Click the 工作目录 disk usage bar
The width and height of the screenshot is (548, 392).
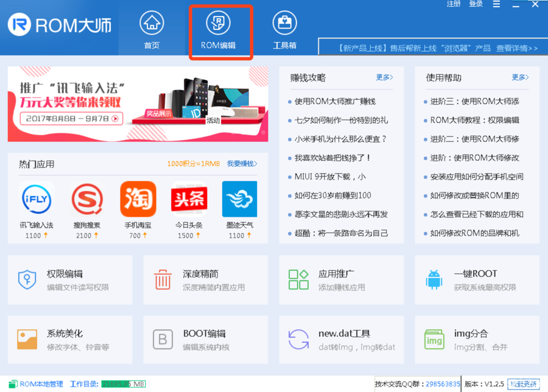pyautogui.click(x=124, y=384)
